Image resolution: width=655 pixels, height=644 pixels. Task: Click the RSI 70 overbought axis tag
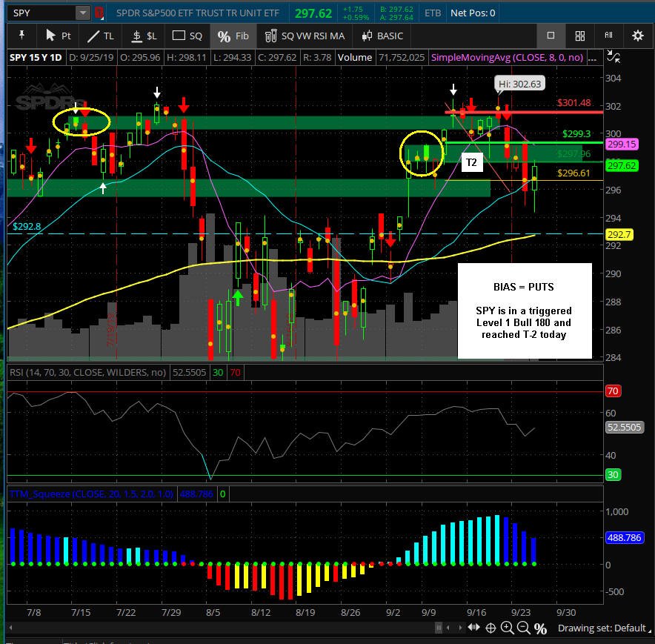pyautogui.click(x=613, y=391)
